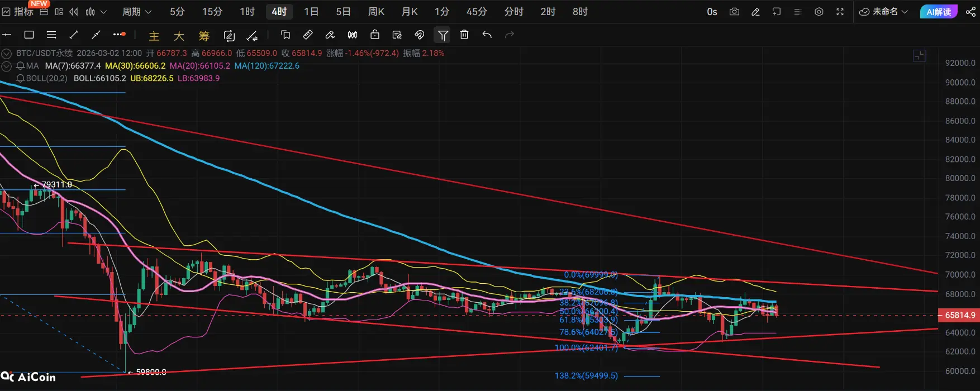Screen dimensions: 980x391
Task: Click the candle-bars pattern icon
Action: click(353, 35)
